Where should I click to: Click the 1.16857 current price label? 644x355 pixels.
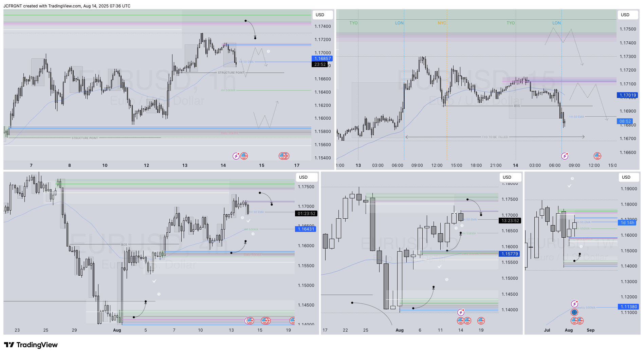click(322, 59)
